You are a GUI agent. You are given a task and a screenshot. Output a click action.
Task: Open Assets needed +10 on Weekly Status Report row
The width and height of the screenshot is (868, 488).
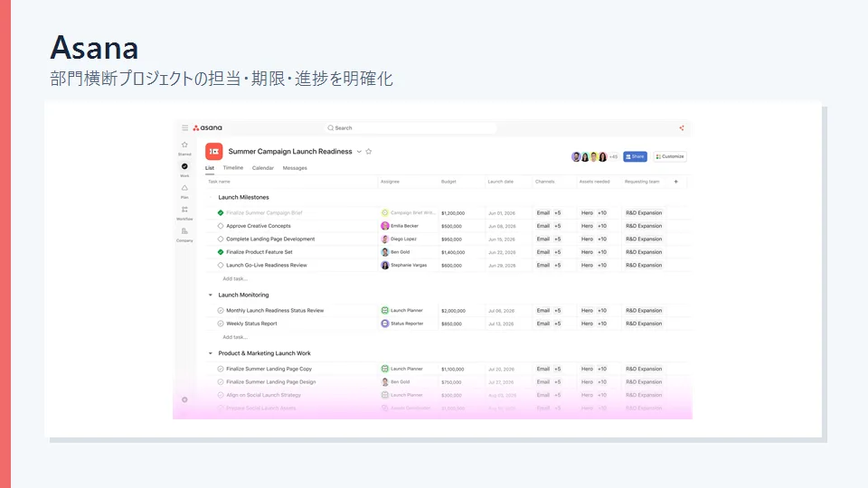[x=602, y=324]
